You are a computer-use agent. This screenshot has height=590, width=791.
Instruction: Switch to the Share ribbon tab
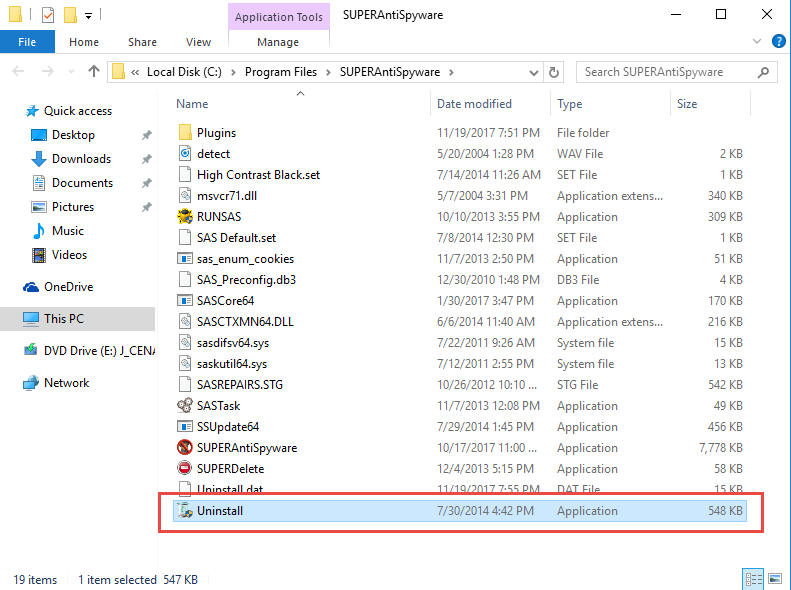[x=142, y=42]
